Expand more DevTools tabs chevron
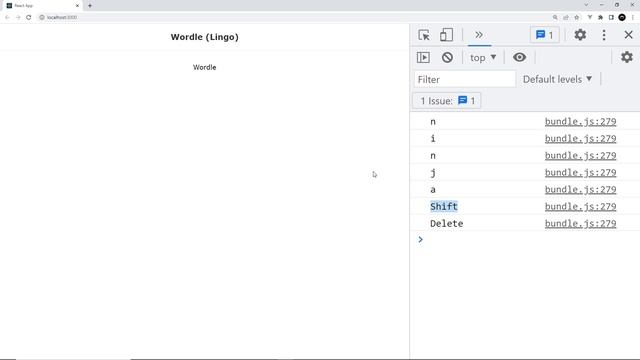The height and width of the screenshot is (360, 640). click(x=479, y=35)
